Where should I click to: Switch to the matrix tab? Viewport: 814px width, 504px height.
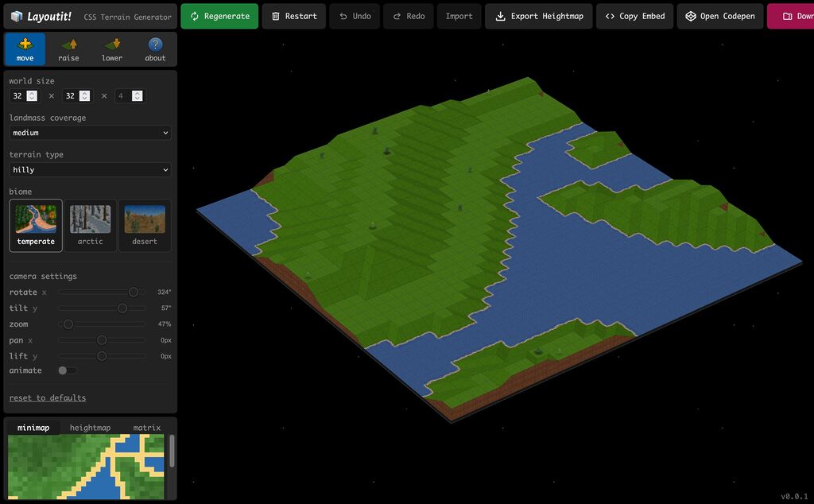pyautogui.click(x=146, y=428)
